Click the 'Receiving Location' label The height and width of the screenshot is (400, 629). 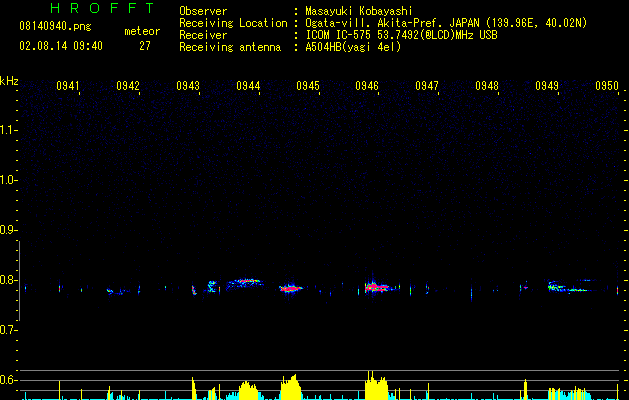tap(233, 23)
